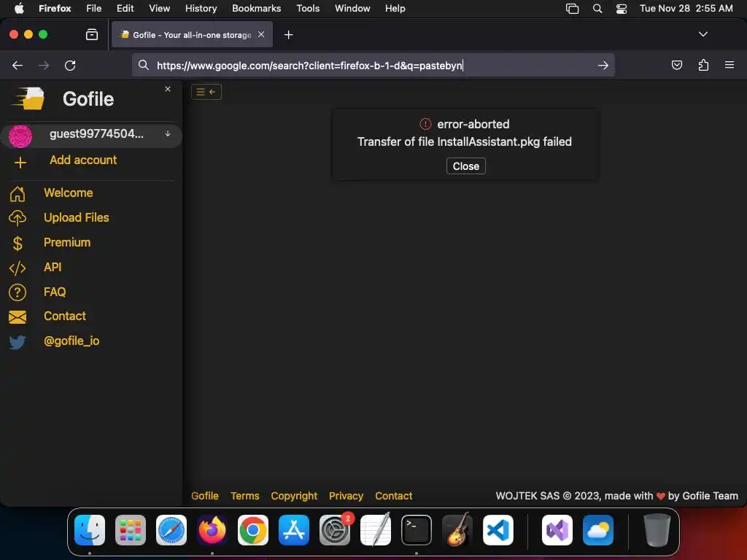Open the Add account link
Screen dimensions: 747x560
(x=83, y=160)
